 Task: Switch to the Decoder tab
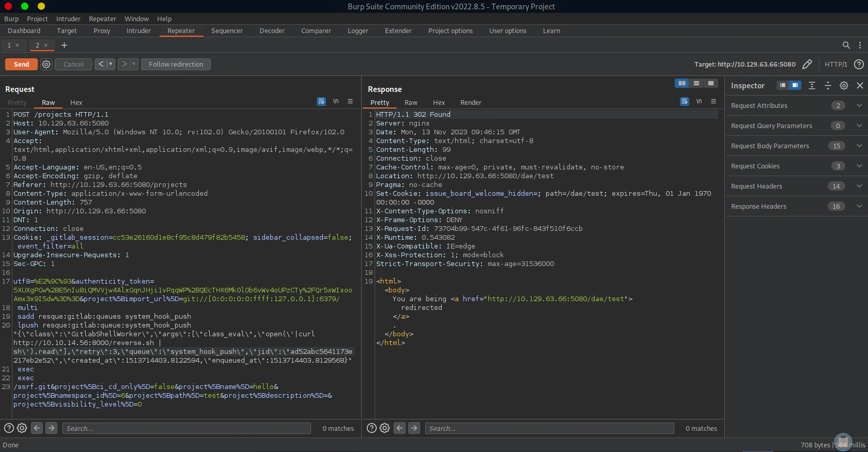(272, 30)
